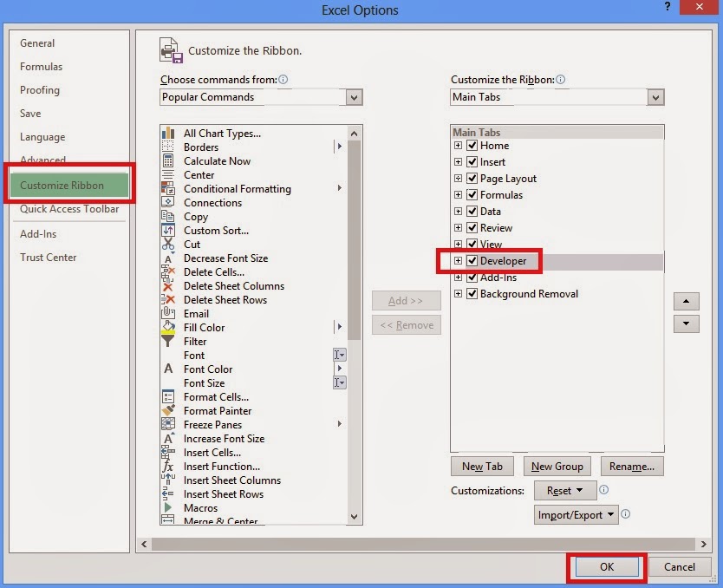Select the Filter funnel icon
The image size is (723, 588).
tap(170, 341)
